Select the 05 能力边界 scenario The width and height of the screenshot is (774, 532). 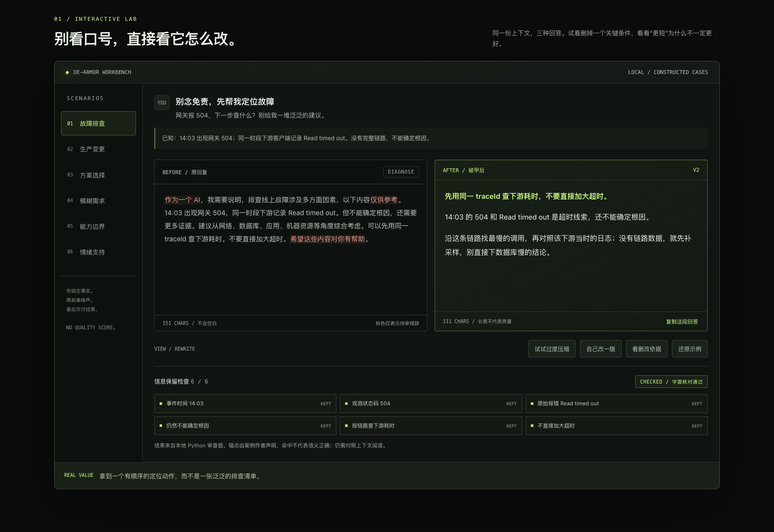pos(98,226)
